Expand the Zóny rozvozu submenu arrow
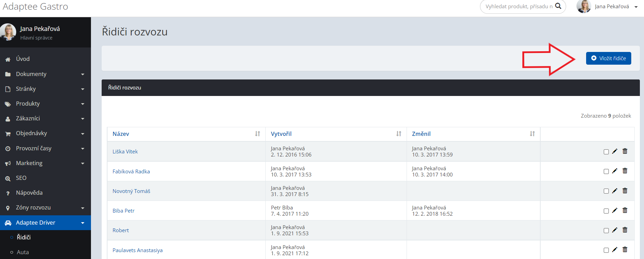Viewport: 644px width, 259px height. [83, 208]
